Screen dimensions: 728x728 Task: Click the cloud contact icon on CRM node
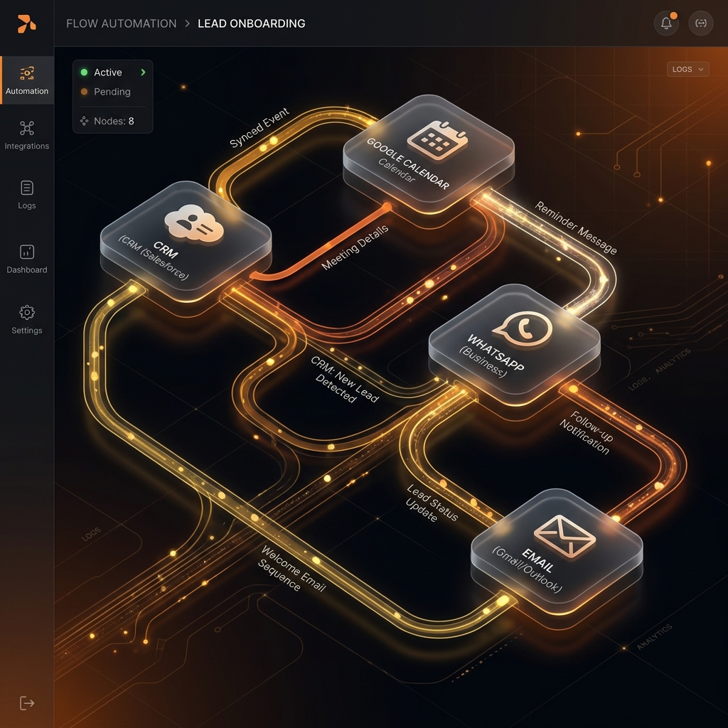point(194,223)
